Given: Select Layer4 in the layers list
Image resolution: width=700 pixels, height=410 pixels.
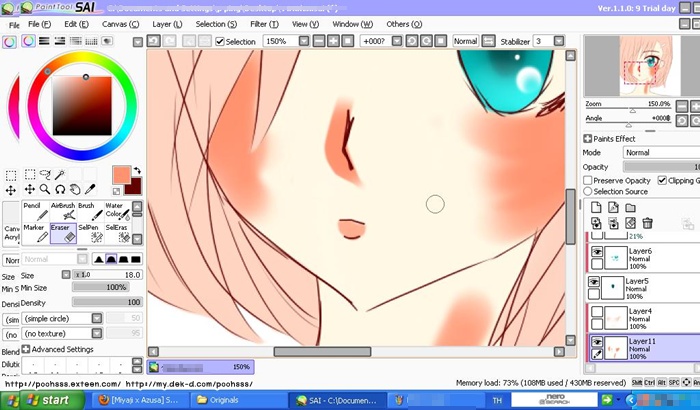Looking at the screenshot, I should coord(642,318).
